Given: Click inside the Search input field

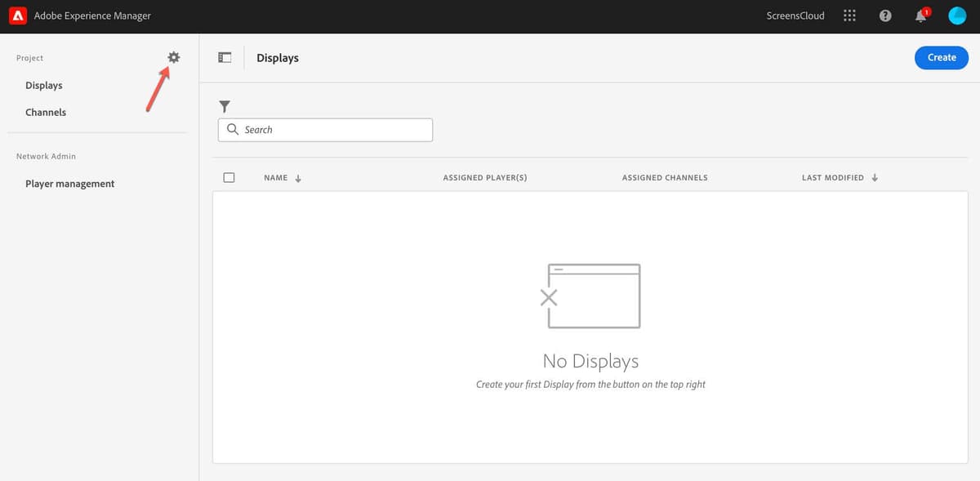Looking at the screenshot, I should point(327,129).
